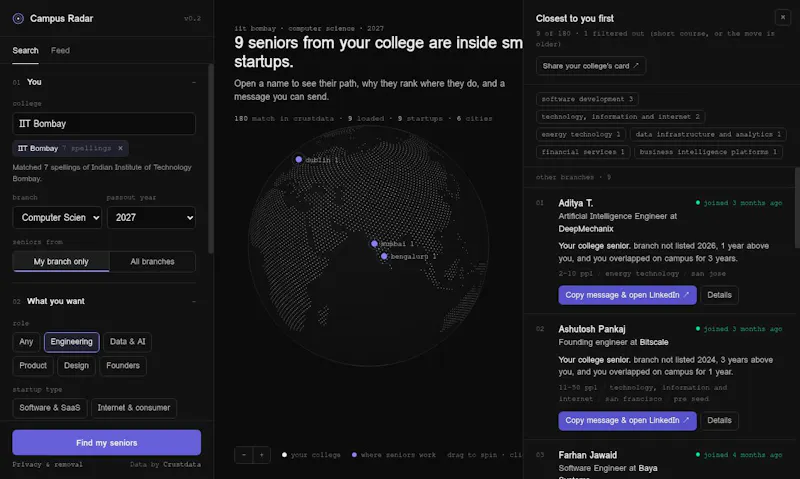Toggle the Founders role chip

tap(123, 366)
